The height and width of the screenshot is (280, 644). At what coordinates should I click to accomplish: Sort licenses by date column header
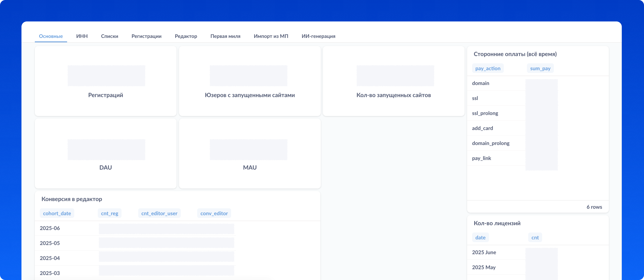tap(480, 238)
